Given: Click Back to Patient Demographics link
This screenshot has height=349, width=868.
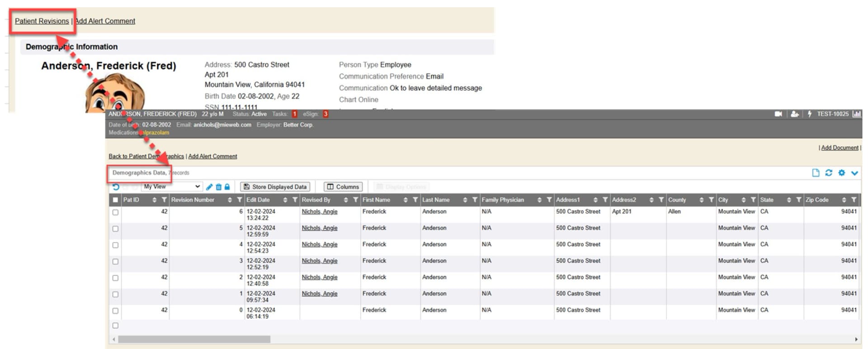Looking at the screenshot, I should tap(146, 156).
